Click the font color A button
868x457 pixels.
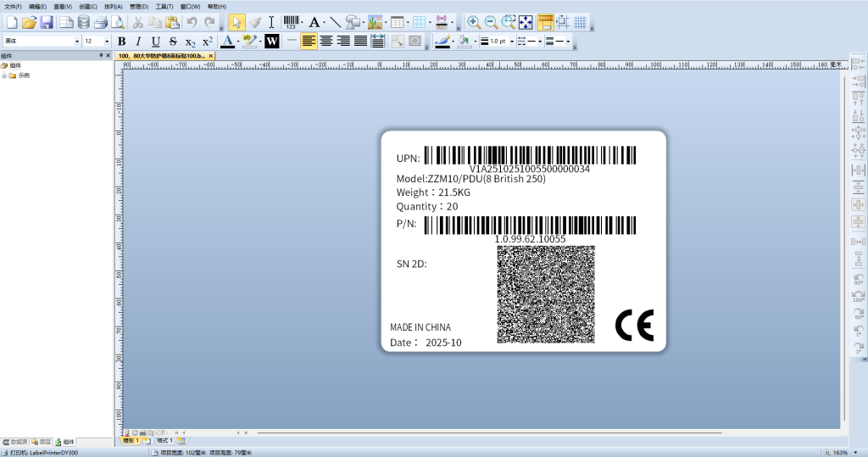[227, 41]
